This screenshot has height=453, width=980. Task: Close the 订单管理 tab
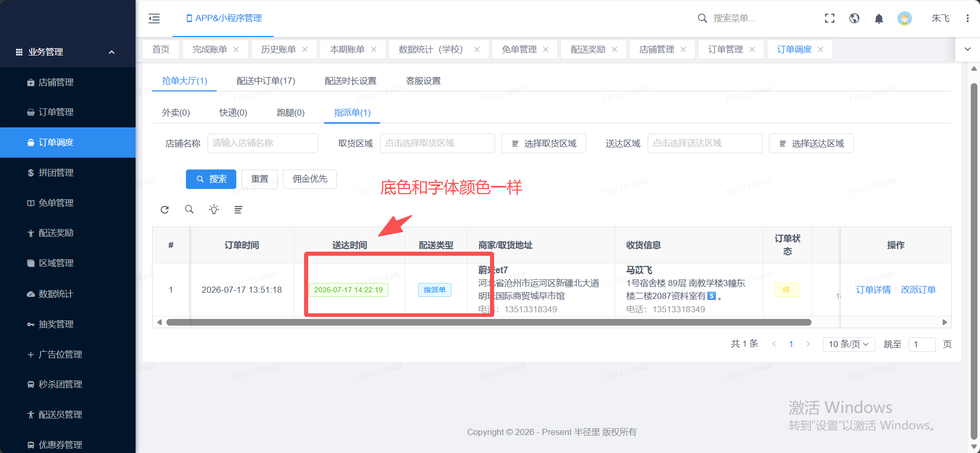tap(752, 49)
